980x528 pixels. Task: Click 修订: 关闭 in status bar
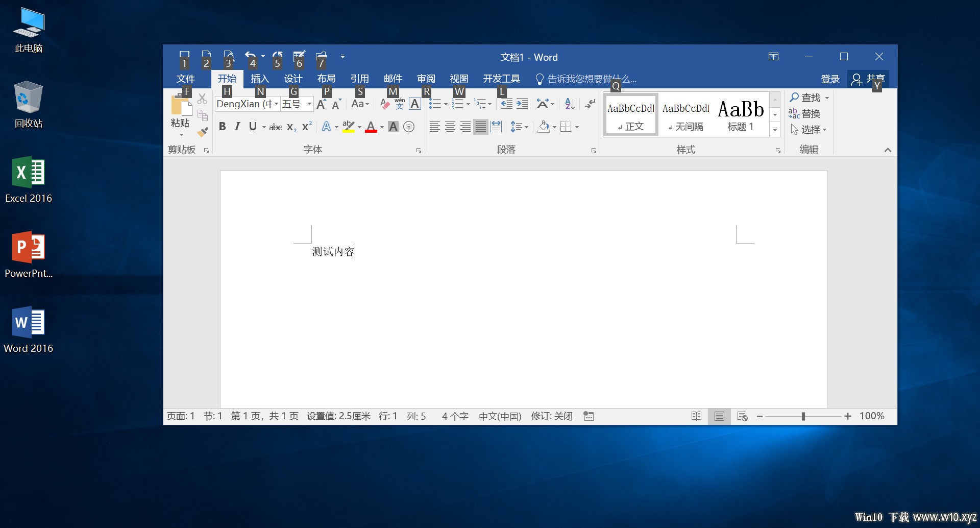pyautogui.click(x=552, y=416)
